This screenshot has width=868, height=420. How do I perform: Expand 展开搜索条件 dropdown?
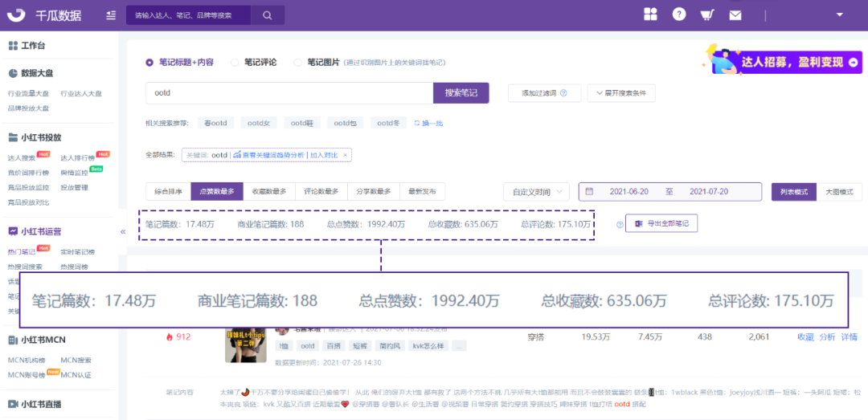[x=621, y=93]
